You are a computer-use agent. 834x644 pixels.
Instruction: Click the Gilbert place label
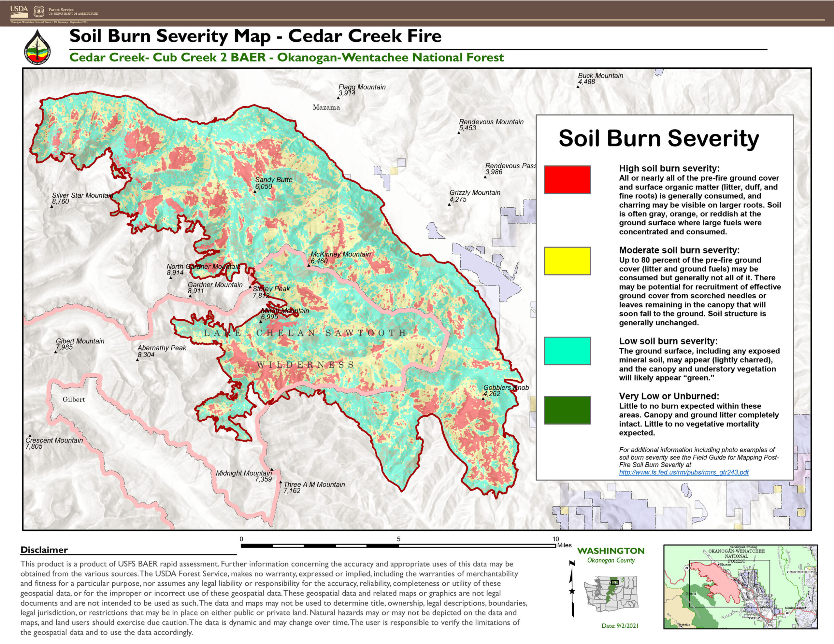74,399
